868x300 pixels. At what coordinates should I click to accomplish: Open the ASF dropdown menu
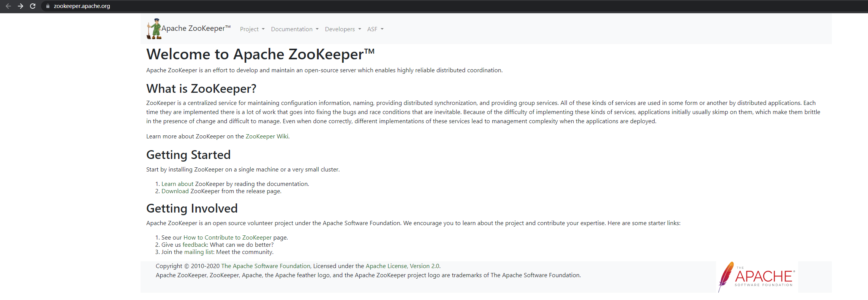[375, 29]
